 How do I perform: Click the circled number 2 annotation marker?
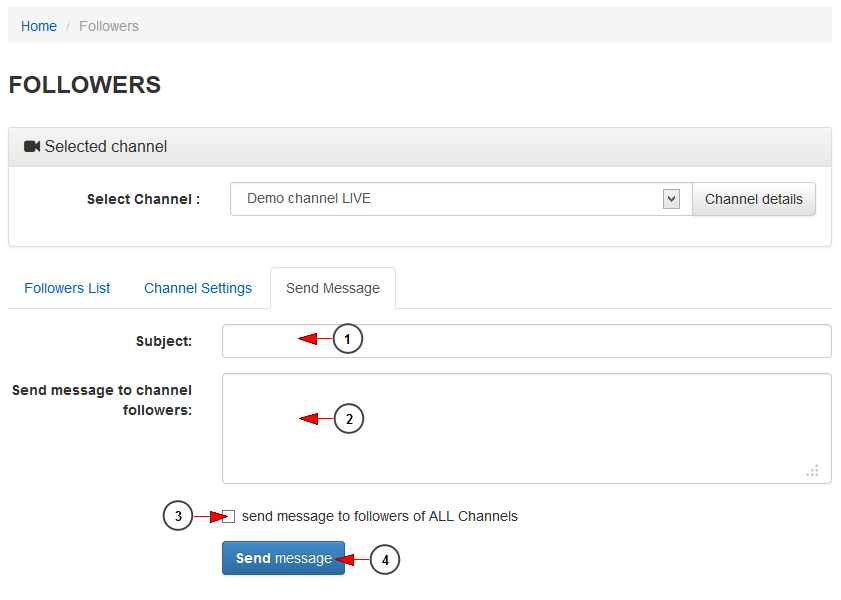[x=349, y=419]
